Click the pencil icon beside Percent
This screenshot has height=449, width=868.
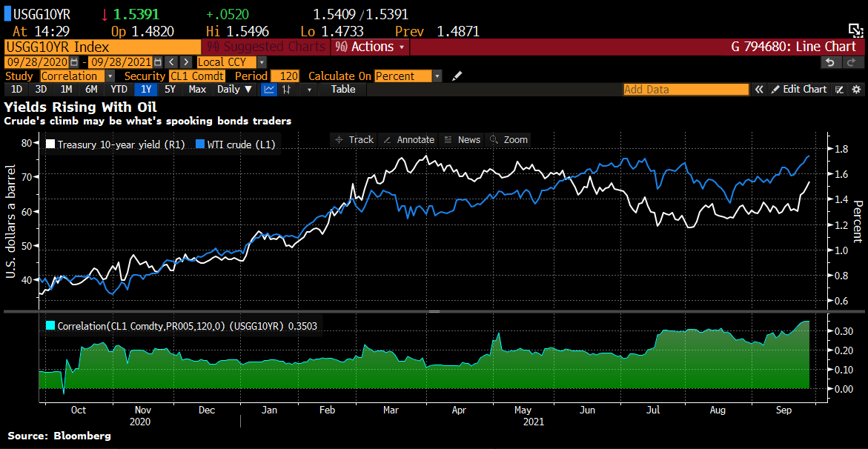(x=457, y=76)
